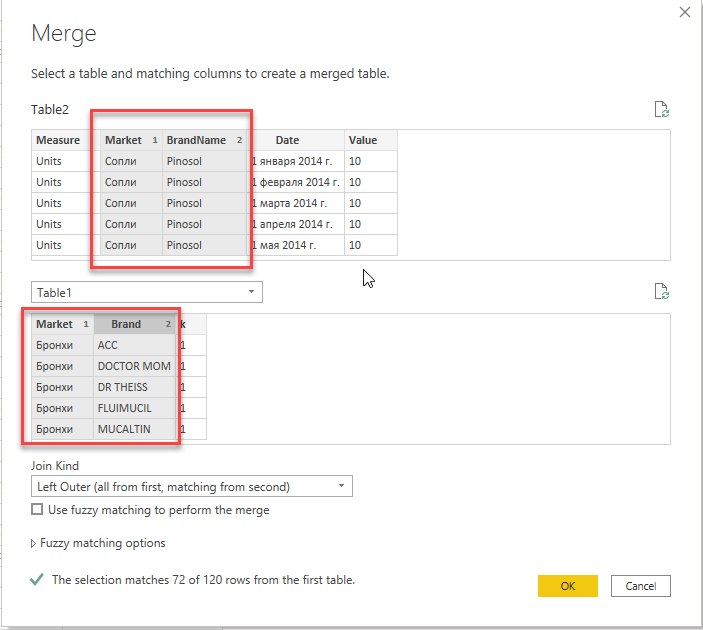
Task: Click the ACC brand cell
Action: tap(135, 345)
